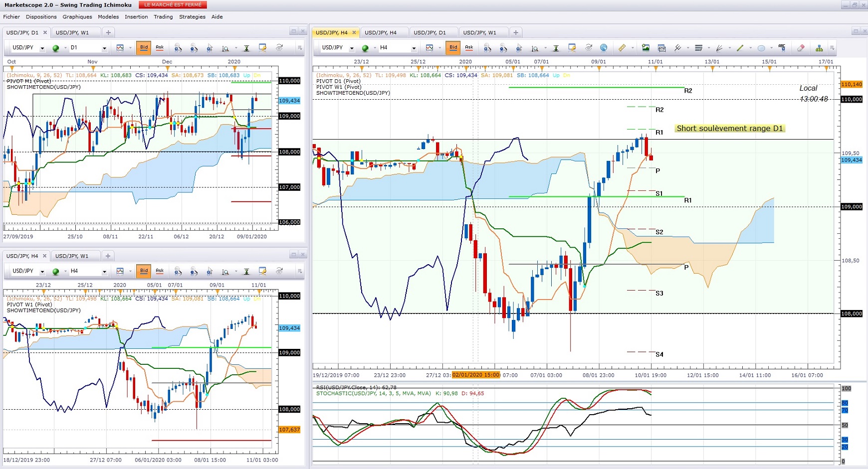Screen dimensions: 868x469
Task: Click the red LE MARCHÉ EST FERMÉ status badge
Action: pyautogui.click(x=173, y=5)
